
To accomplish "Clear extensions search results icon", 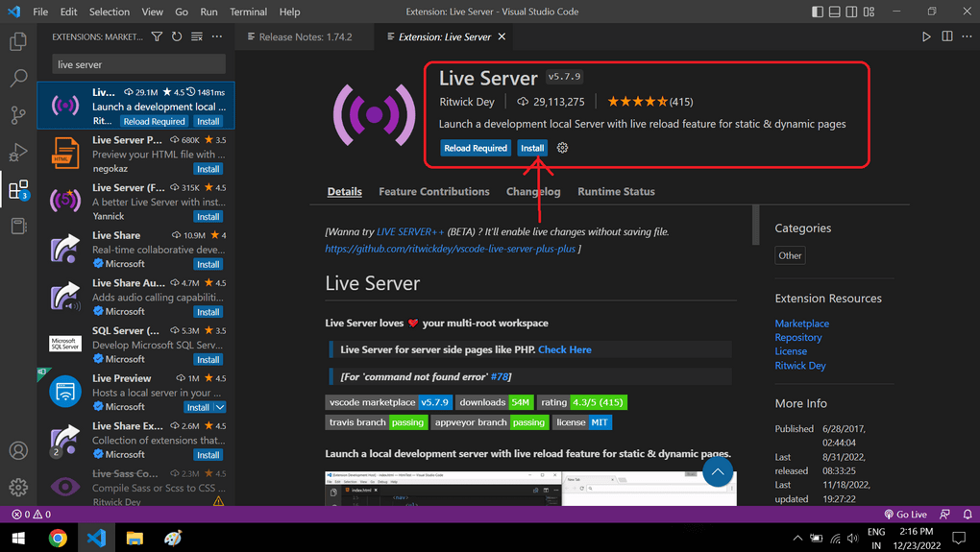I will [x=197, y=36].
